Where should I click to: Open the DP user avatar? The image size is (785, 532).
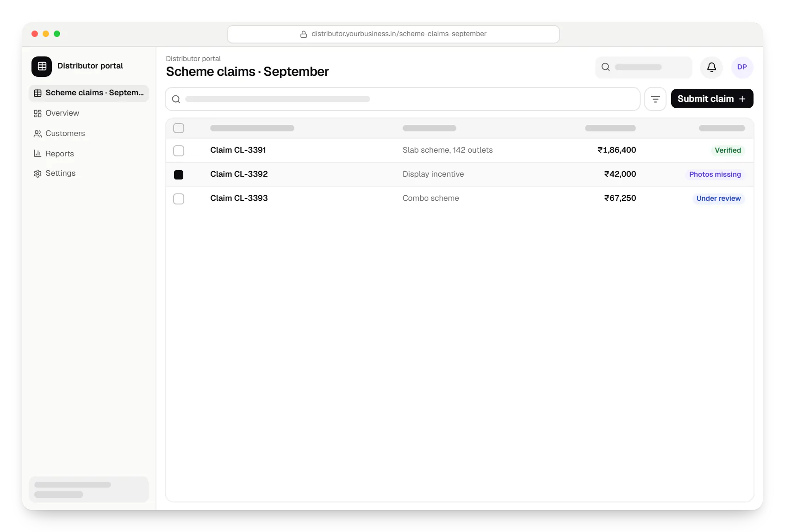[x=742, y=67]
